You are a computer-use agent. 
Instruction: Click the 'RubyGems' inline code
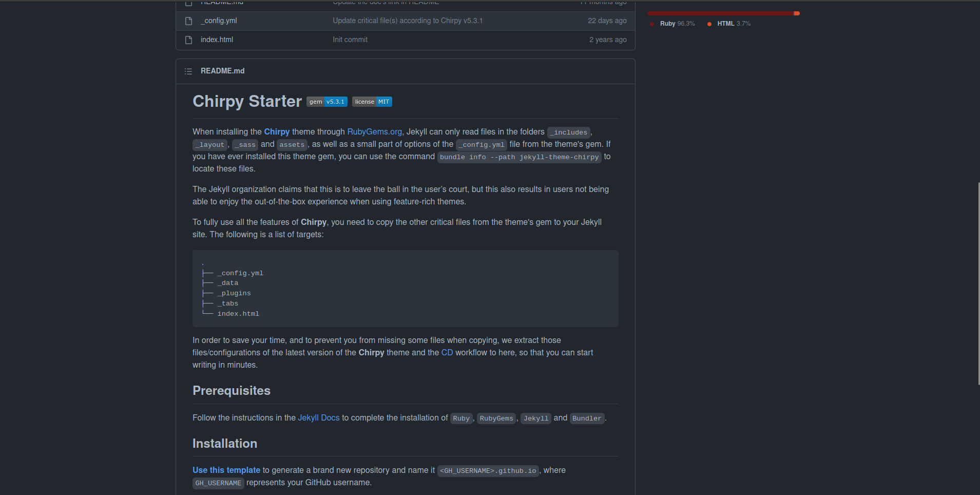pyautogui.click(x=496, y=418)
